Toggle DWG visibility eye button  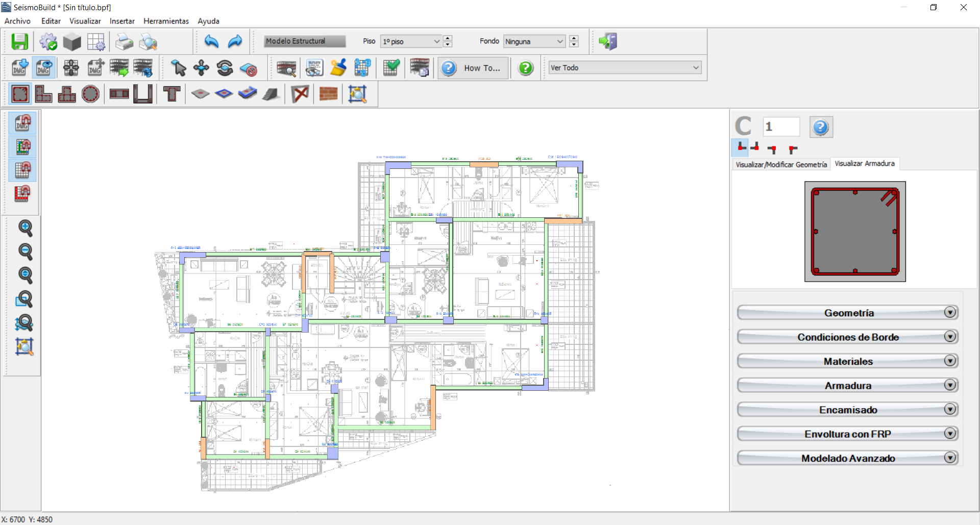[x=44, y=68]
